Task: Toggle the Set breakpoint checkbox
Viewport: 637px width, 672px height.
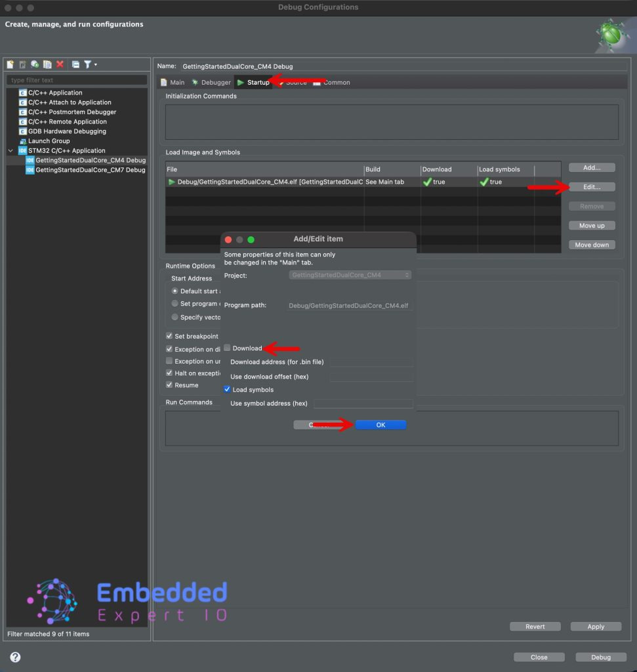Action: tap(169, 336)
